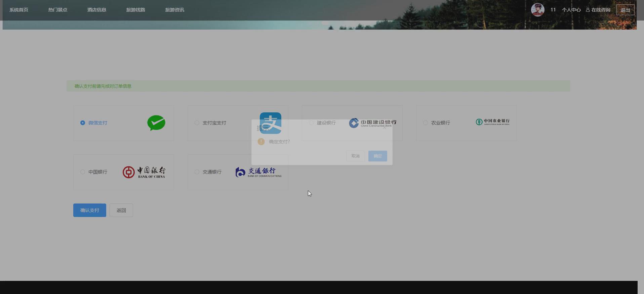Click the Bank of Communications logo
The image size is (644, 294).
258,172
